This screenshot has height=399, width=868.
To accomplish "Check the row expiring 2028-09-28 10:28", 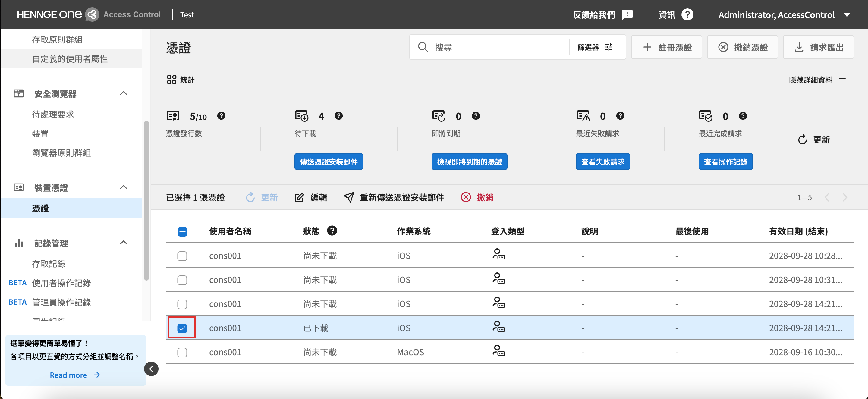I will 182,256.
